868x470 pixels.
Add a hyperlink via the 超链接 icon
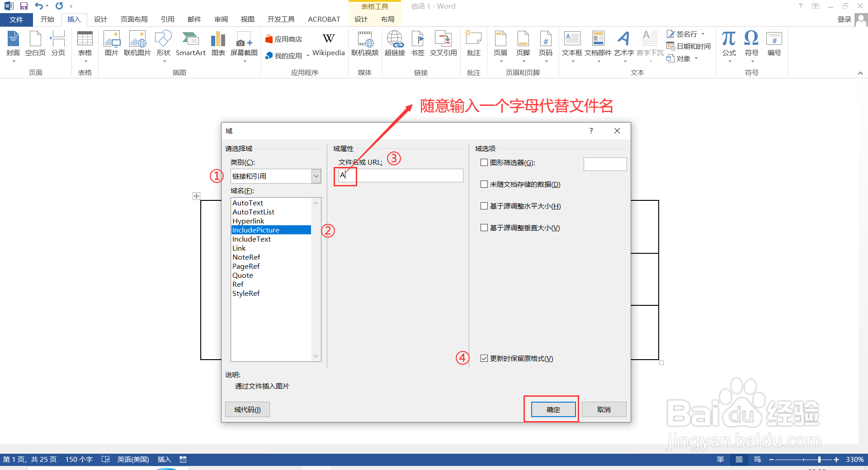(395, 43)
